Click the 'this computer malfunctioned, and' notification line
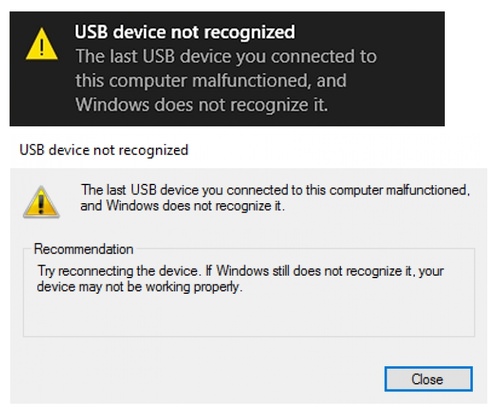The image size is (500, 417). (x=211, y=81)
